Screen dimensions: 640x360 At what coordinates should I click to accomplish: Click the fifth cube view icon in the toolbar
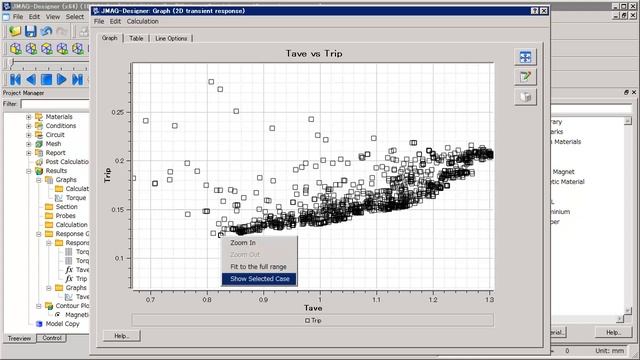tap(78, 49)
